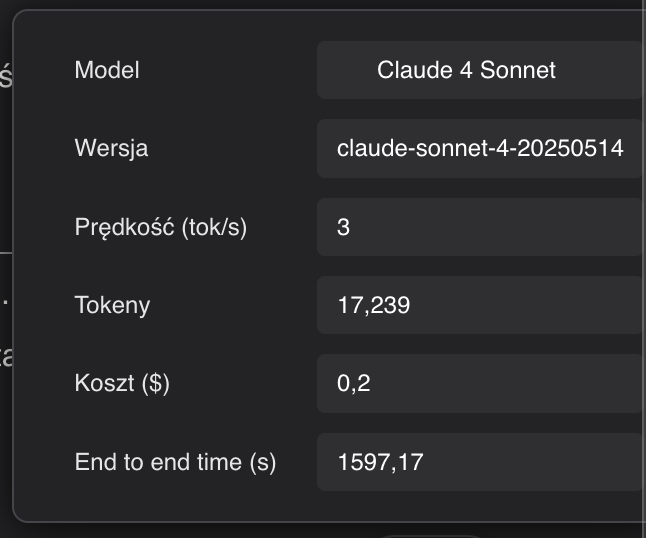Select the token count field showing 17,239
646x538 pixels.
(x=478, y=305)
